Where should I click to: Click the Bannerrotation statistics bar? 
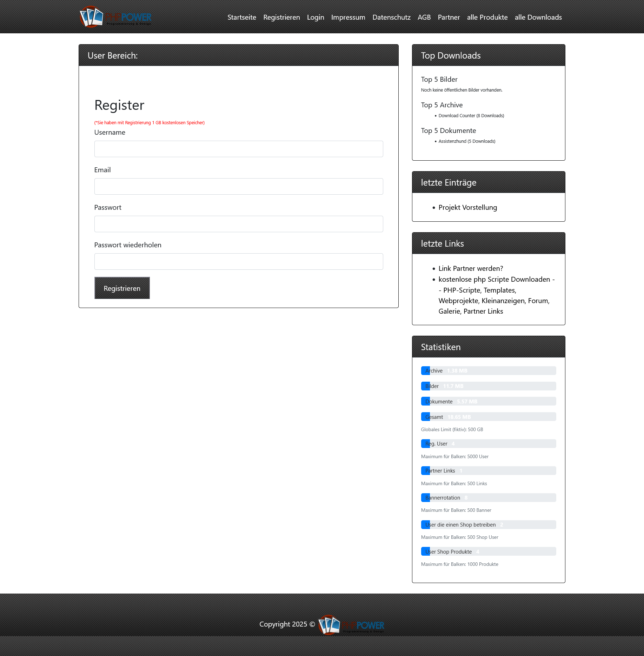point(488,498)
